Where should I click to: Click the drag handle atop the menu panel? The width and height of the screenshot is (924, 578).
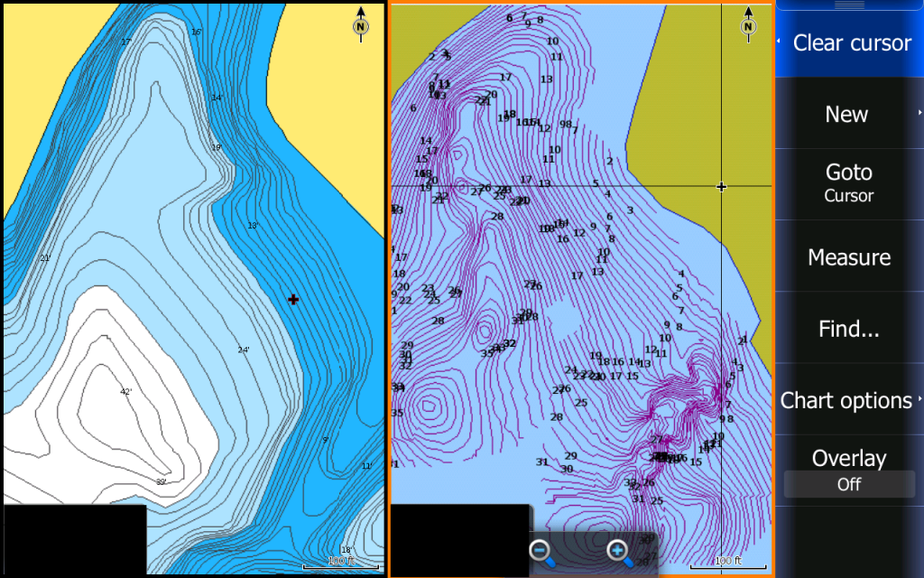[848, 5]
